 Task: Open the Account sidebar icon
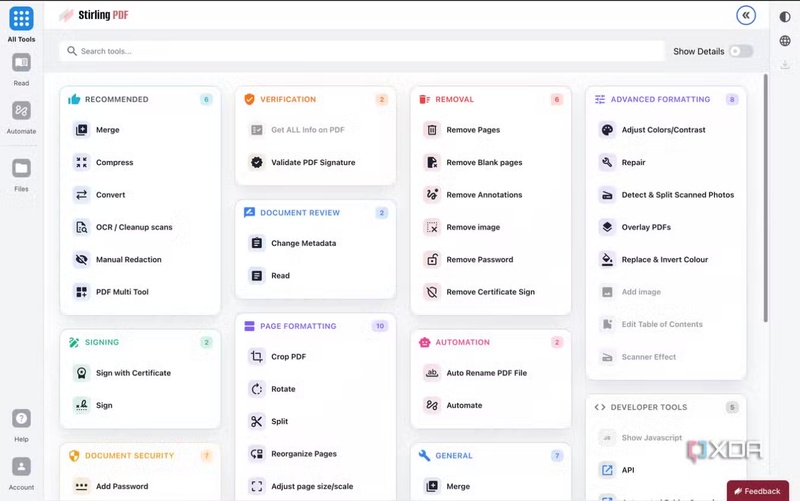(x=21, y=467)
